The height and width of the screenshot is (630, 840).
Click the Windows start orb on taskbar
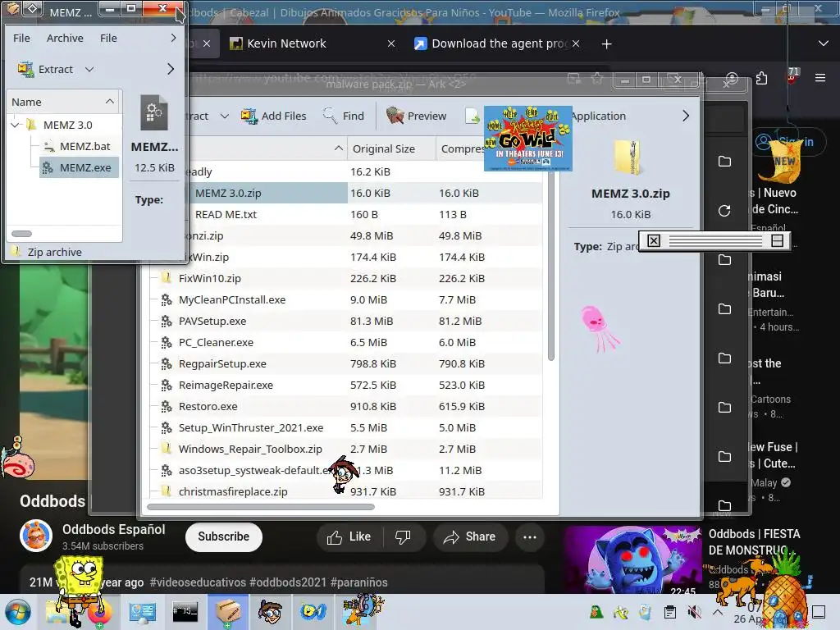point(18,612)
